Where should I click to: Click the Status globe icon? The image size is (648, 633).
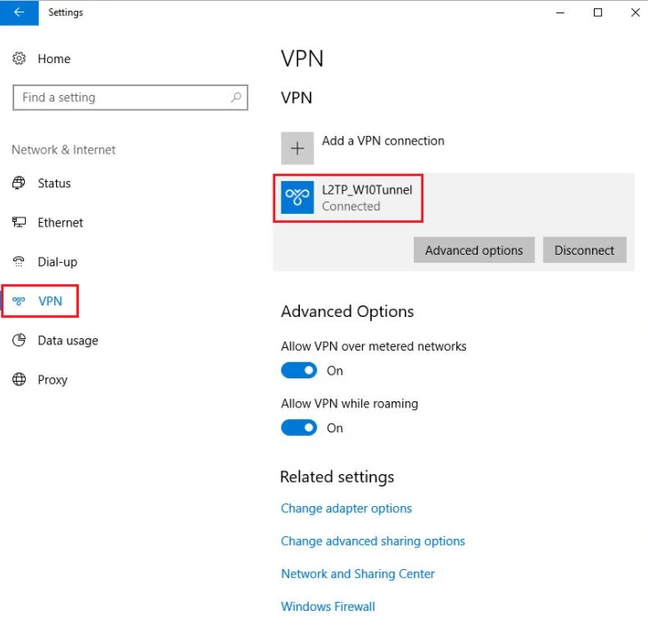19,183
